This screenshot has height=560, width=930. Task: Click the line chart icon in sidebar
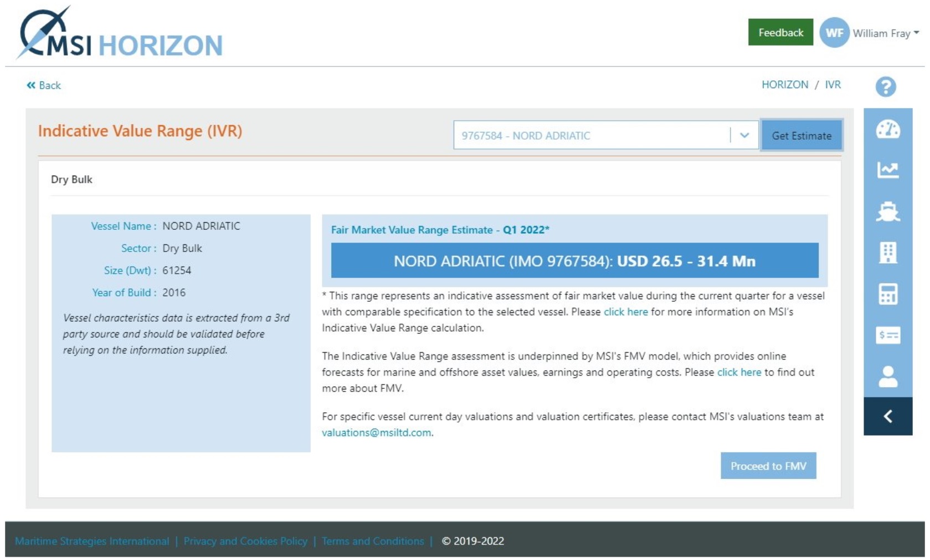tap(887, 170)
